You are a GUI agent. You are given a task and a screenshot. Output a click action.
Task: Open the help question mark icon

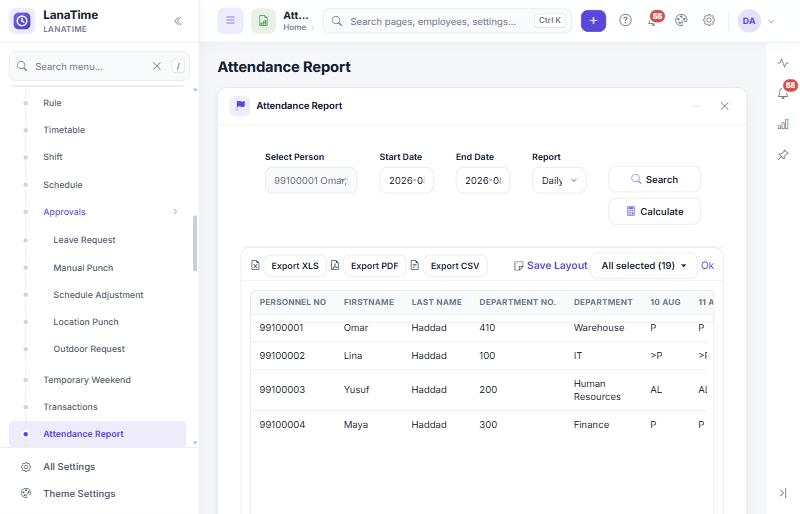(x=626, y=20)
